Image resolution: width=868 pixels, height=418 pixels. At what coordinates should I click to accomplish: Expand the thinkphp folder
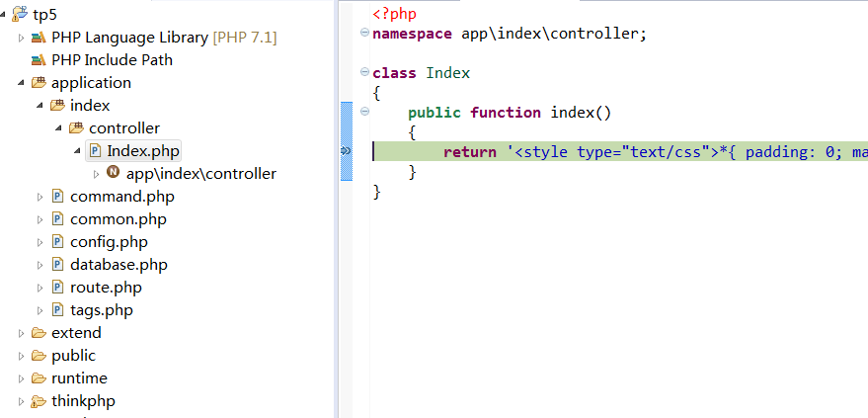(x=21, y=401)
